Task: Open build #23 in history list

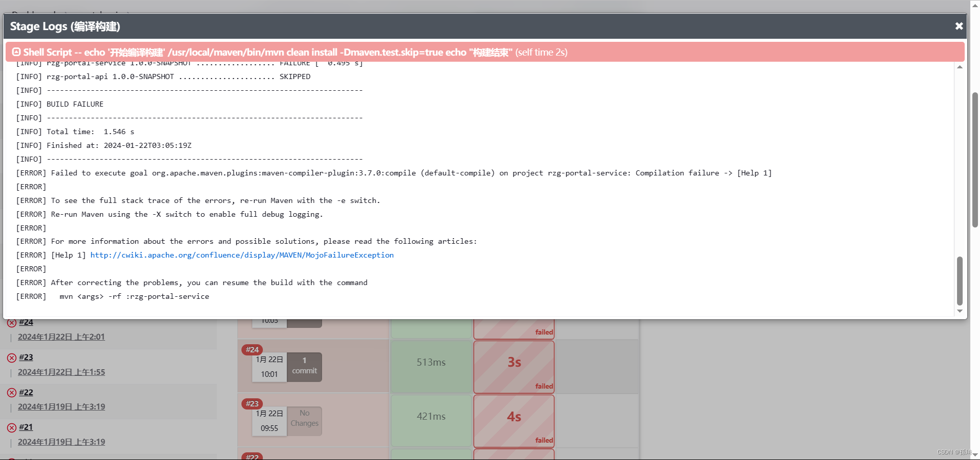Action: pos(26,357)
